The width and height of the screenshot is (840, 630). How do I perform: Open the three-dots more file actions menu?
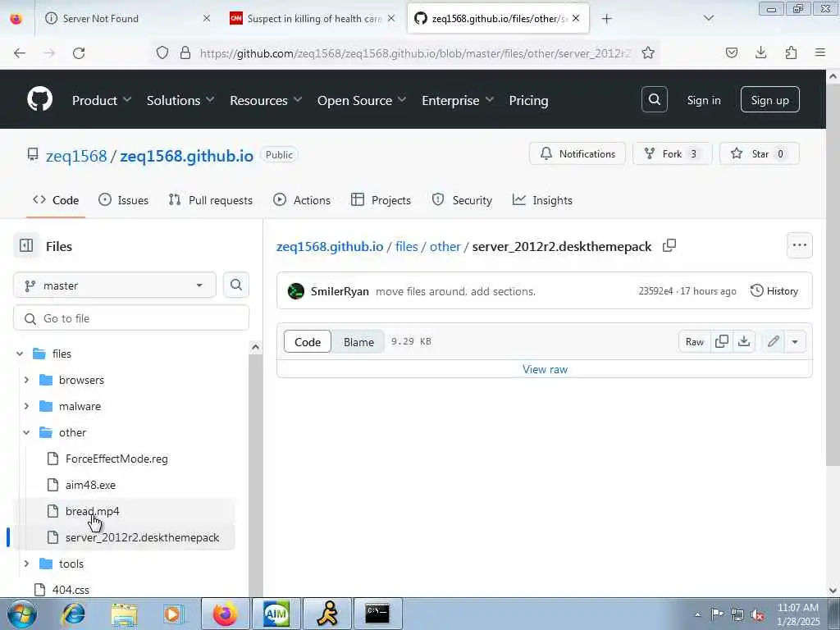click(x=799, y=245)
